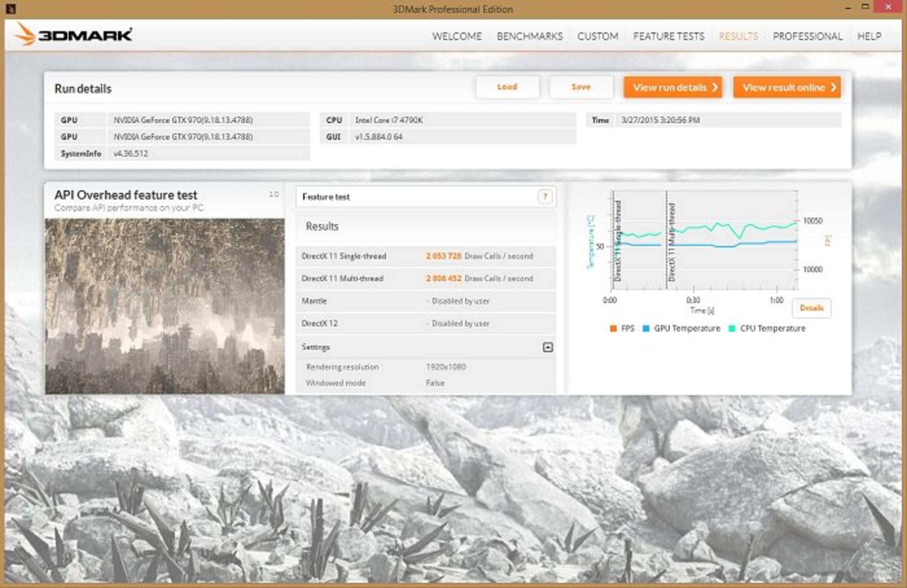
Task: Open the Feature test help question mark
Action: click(545, 196)
